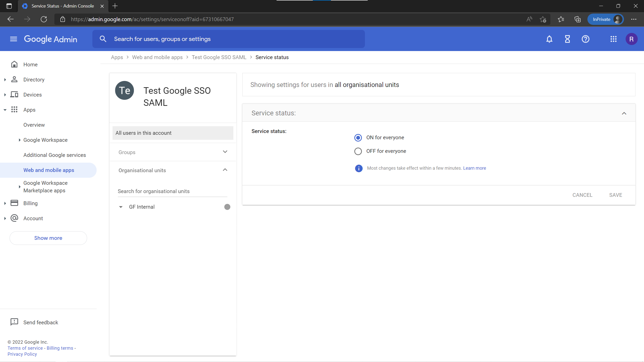Viewport: 644px width, 362px height.
Task: Open the tasks hourglass icon
Action: 567,39
